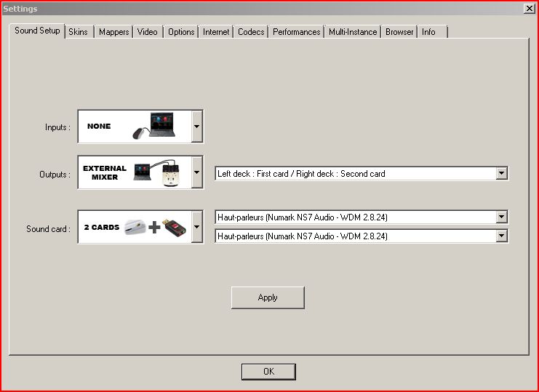Switch to the Performances tab

point(296,32)
